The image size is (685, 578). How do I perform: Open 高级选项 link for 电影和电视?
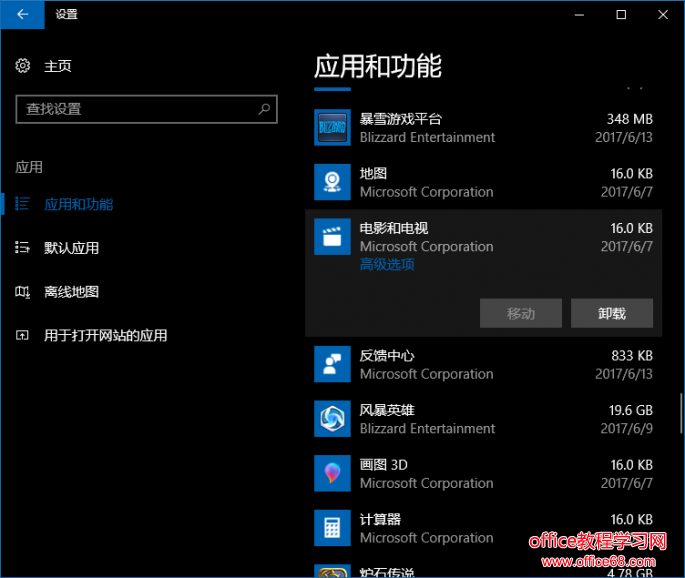[387, 264]
